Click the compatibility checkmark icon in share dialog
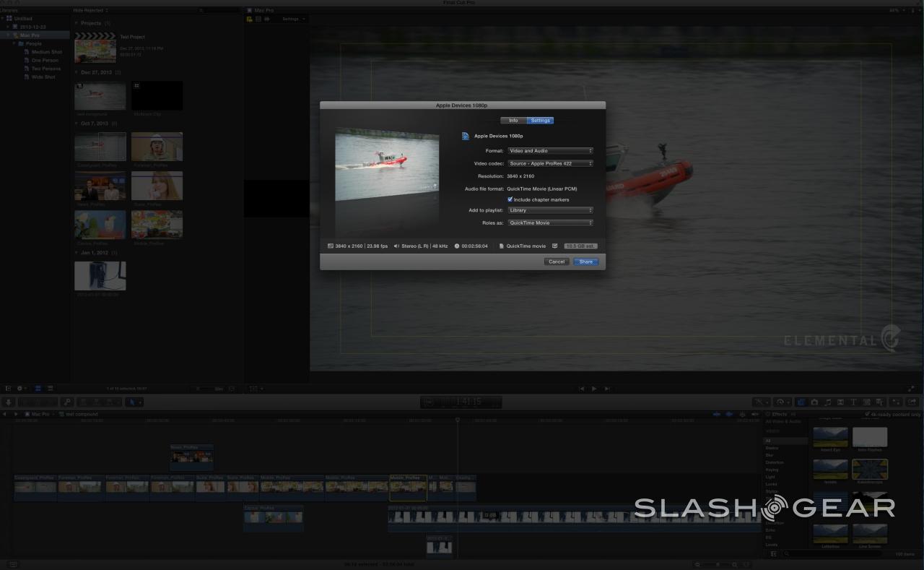 click(555, 246)
